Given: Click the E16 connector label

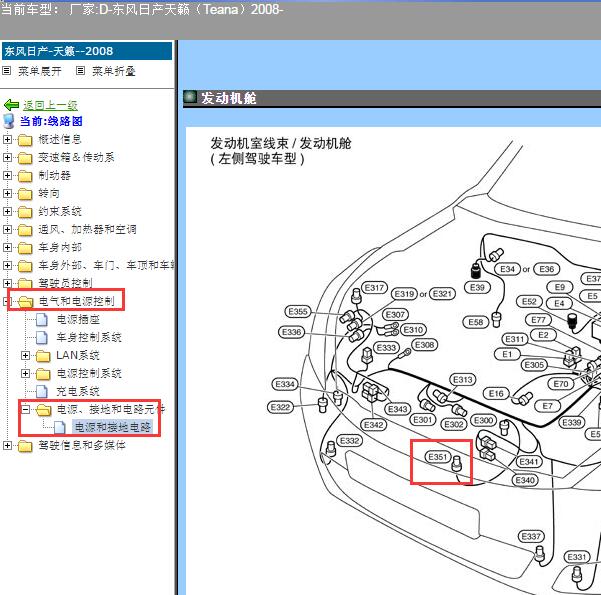Looking at the screenshot, I should pos(496,393).
